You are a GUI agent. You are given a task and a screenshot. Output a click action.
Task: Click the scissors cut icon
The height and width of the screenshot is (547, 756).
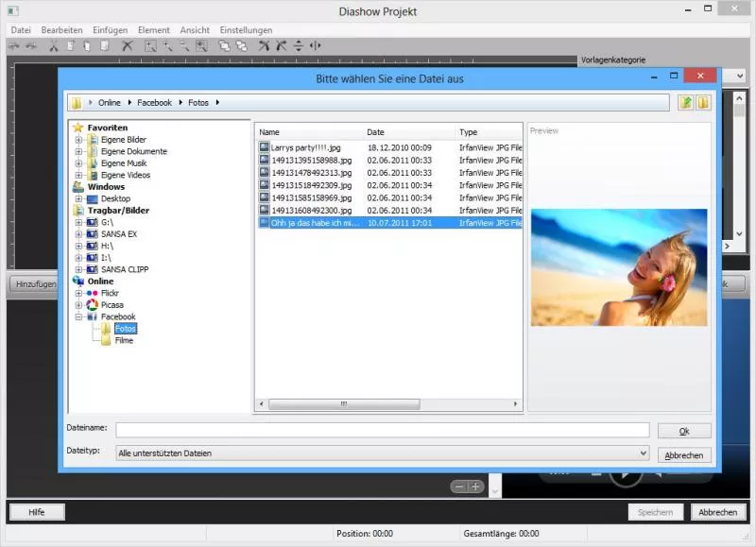point(54,46)
